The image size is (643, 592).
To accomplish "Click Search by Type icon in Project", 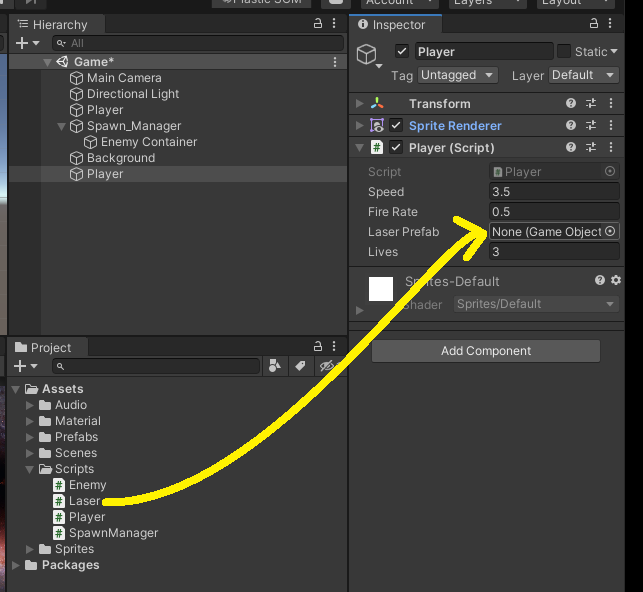I will tap(275, 366).
